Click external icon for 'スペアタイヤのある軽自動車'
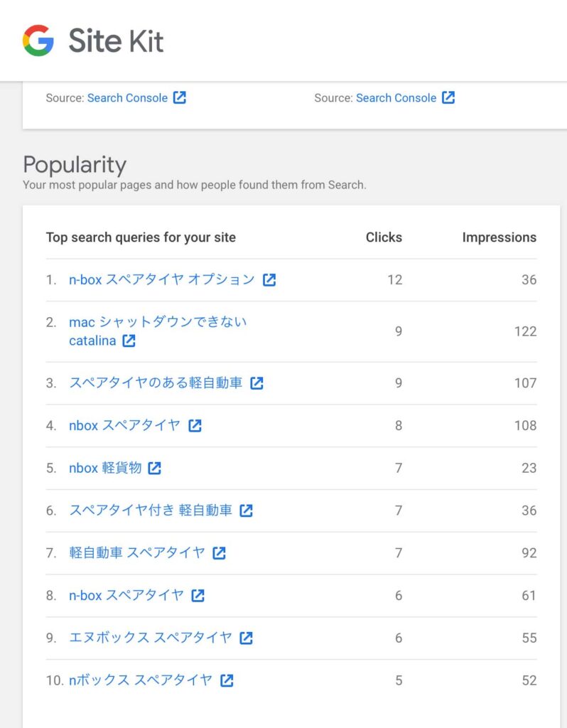The height and width of the screenshot is (728, 567). (x=256, y=383)
